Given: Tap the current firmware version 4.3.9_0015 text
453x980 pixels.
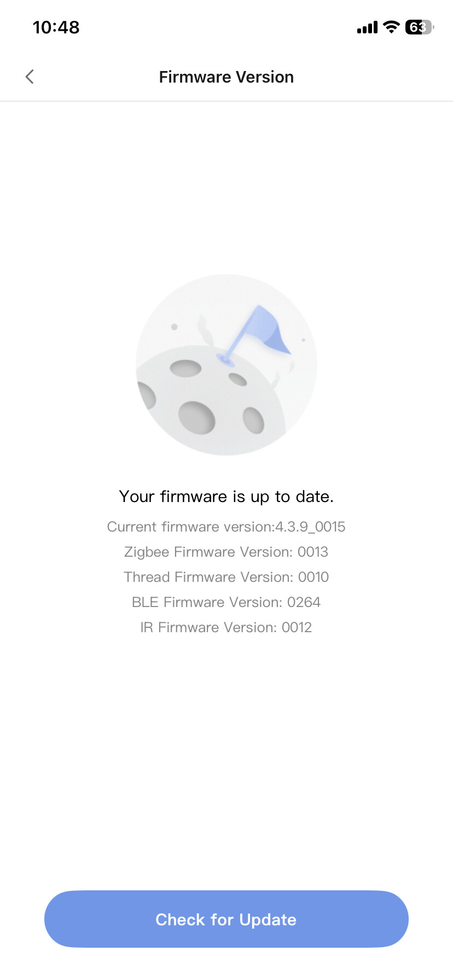Looking at the screenshot, I should coord(226,527).
